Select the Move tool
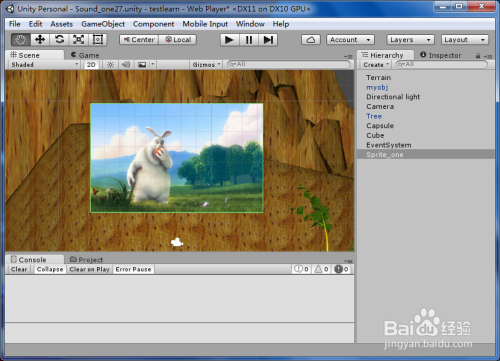This screenshot has width=500, height=361. pos(40,40)
